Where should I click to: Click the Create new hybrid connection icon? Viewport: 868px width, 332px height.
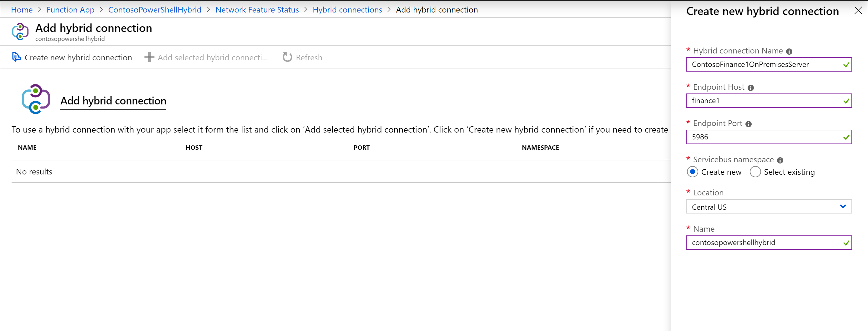16,57
